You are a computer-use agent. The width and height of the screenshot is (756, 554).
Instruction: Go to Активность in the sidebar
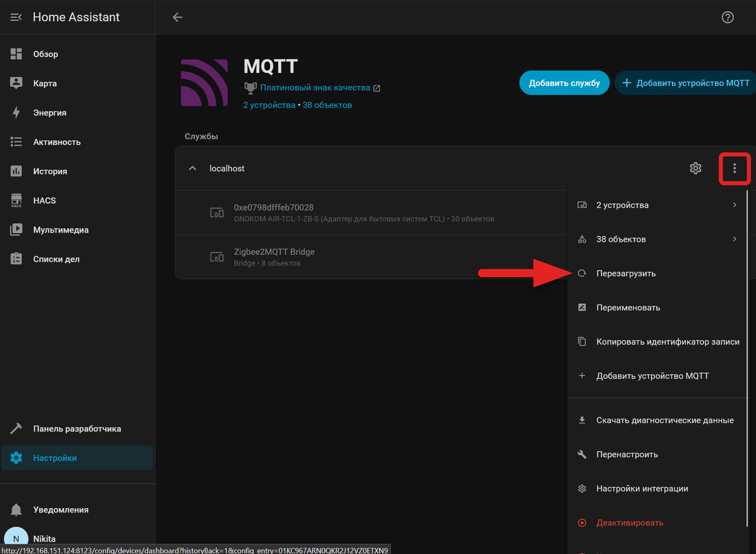[x=78, y=142]
